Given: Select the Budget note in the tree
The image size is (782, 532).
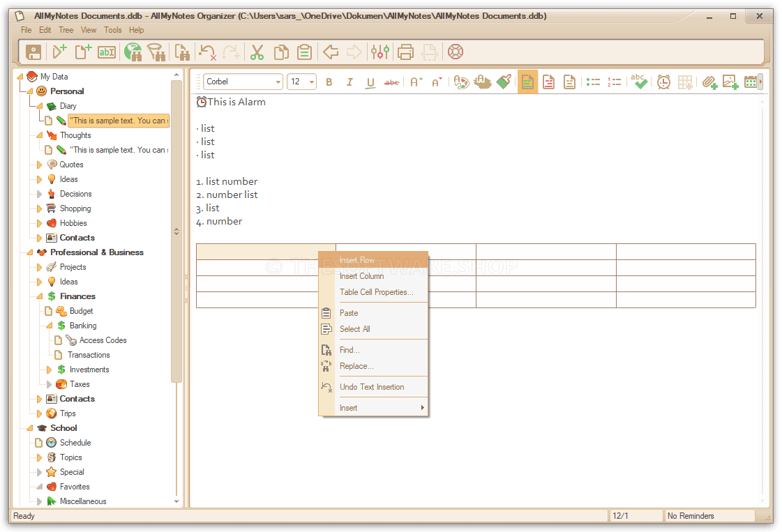Looking at the screenshot, I should coord(82,311).
